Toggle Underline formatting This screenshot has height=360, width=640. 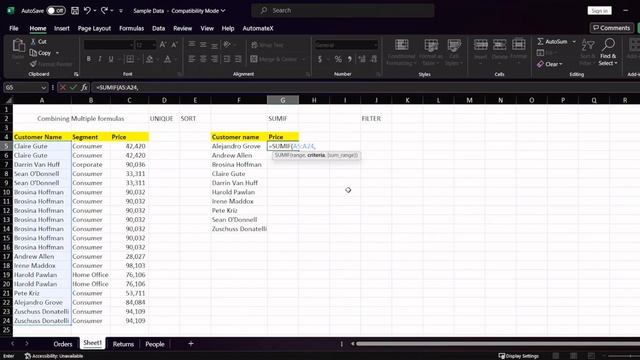[x=111, y=59]
